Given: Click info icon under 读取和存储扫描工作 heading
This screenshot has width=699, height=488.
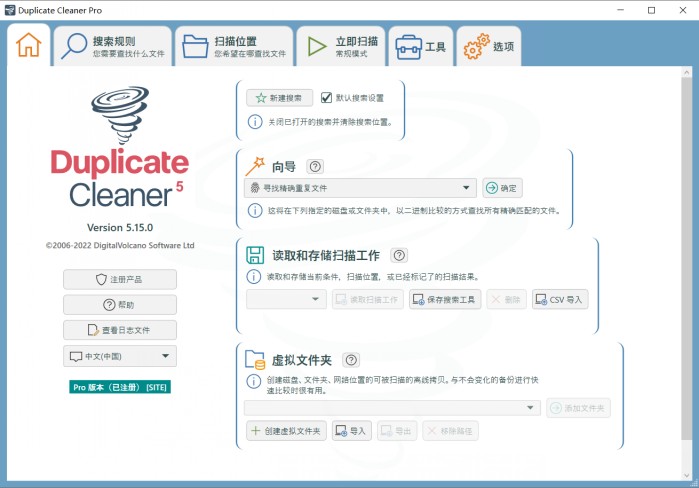Looking at the screenshot, I should pos(254,277).
